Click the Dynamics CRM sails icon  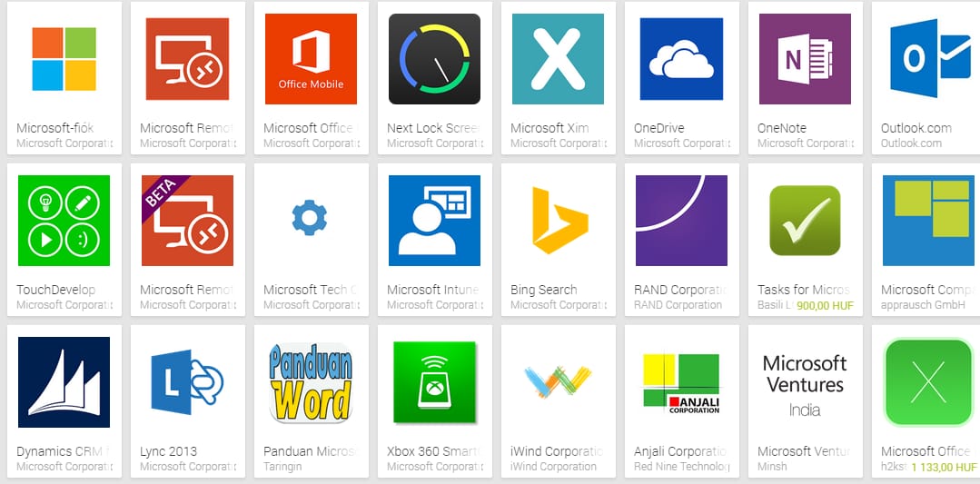64,382
